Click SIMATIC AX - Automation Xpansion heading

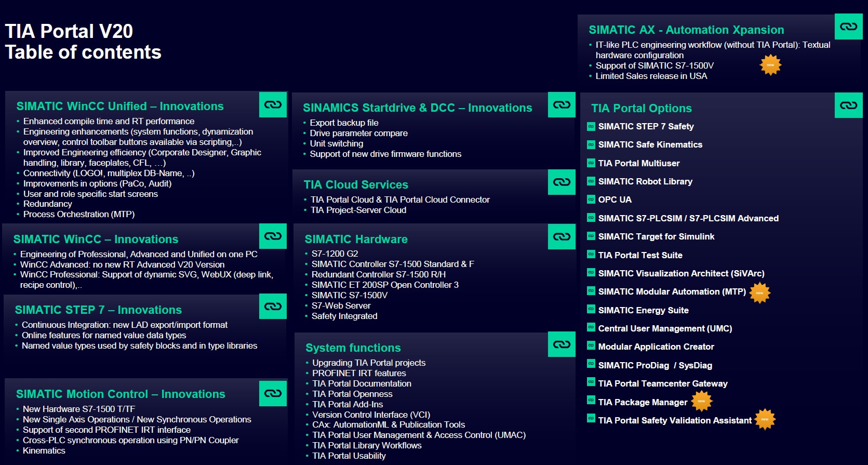point(686,30)
